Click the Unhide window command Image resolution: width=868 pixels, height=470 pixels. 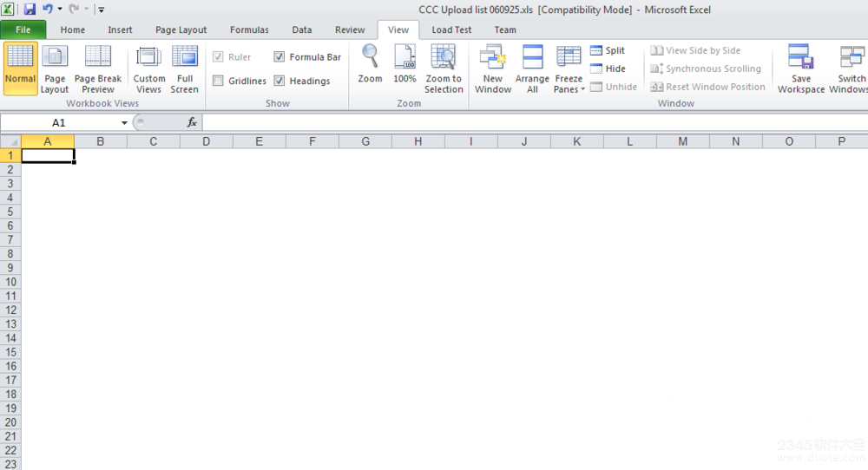(614, 87)
